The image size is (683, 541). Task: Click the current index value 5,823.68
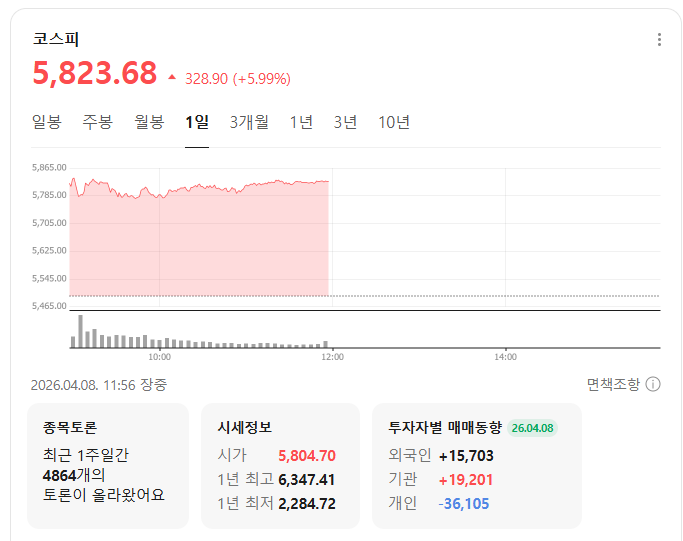click(95, 73)
